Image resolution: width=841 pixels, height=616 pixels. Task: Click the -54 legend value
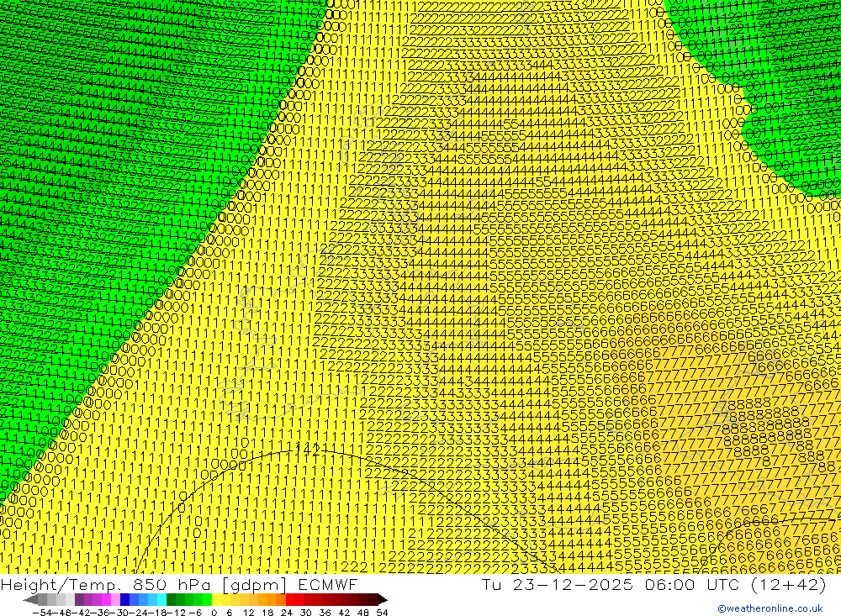[x=42, y=613]
